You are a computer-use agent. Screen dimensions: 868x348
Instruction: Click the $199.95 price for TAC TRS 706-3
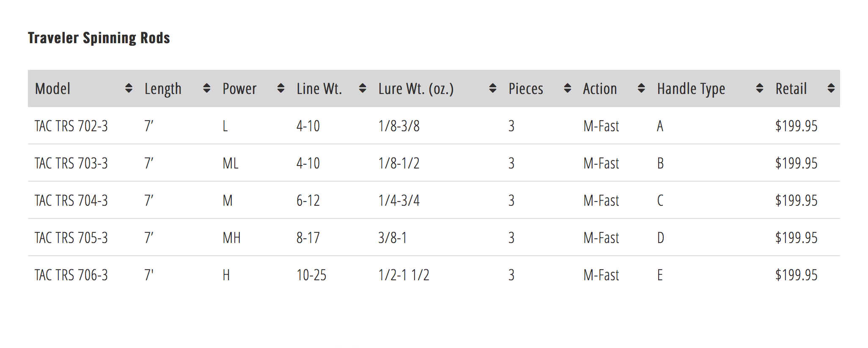click(796, 275)
